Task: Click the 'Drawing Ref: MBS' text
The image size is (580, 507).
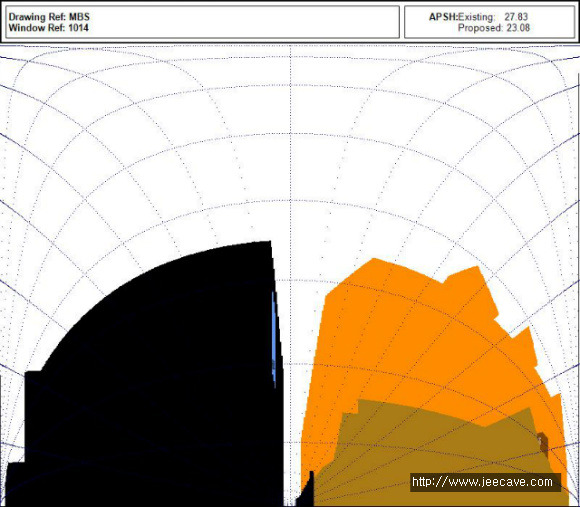Action: pyautogui.click(x=49, y=17)
